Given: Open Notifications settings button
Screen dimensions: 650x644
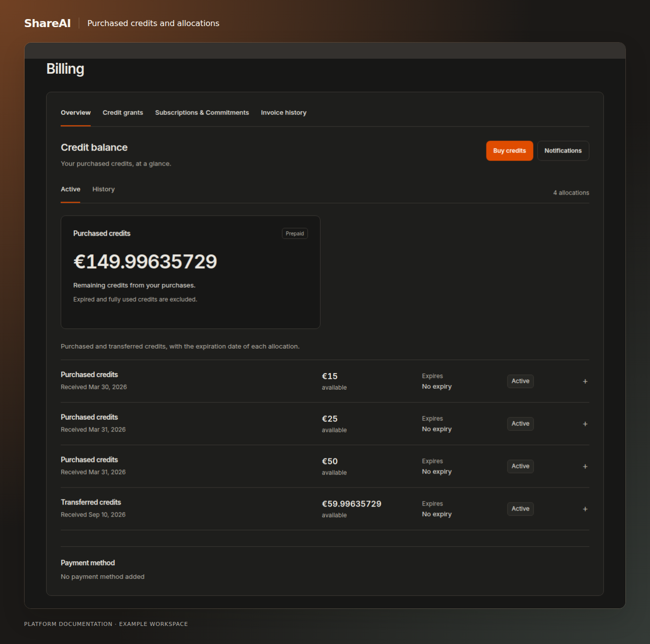Looking at the screenshot, I should 563,151.
